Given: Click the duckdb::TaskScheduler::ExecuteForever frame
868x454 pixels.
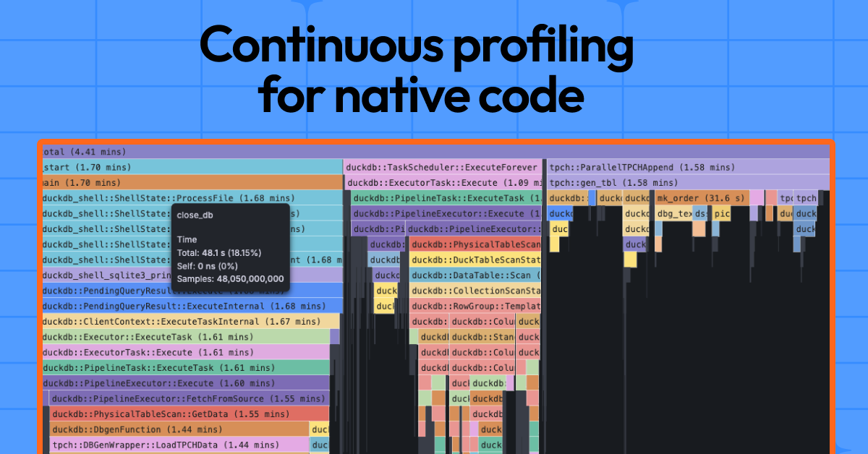Looking at the screenshot, I should click(442, 168).
